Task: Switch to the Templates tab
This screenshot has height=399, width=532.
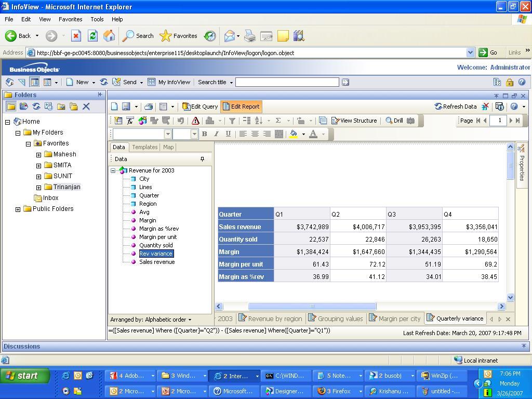Action: tap(144, 147)
